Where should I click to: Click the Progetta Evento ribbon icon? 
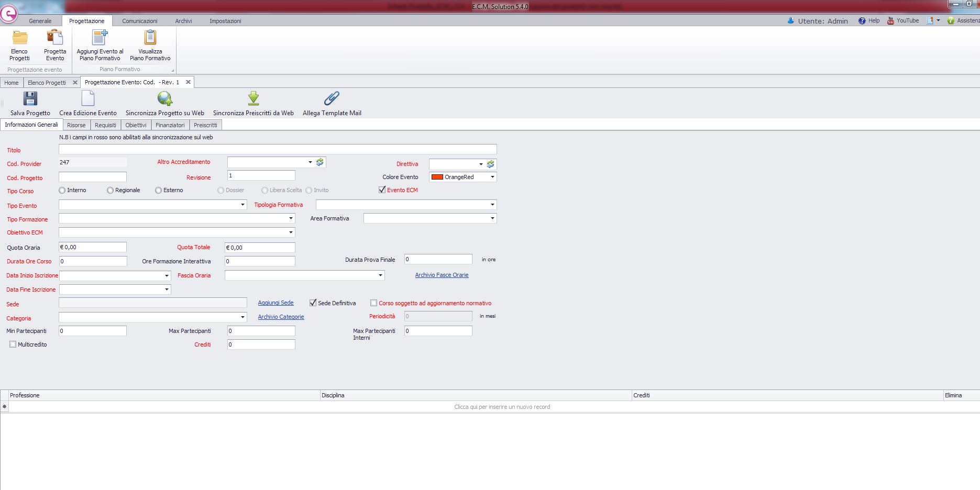point(55,38)
